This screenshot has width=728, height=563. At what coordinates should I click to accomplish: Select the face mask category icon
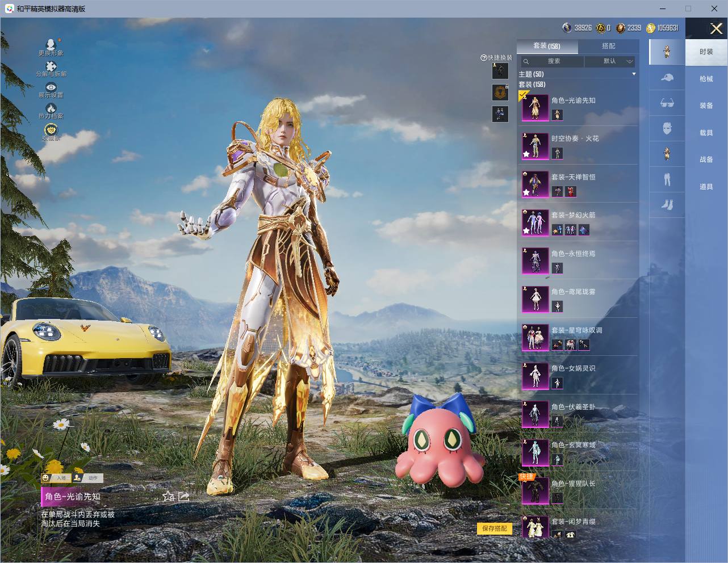667,128
